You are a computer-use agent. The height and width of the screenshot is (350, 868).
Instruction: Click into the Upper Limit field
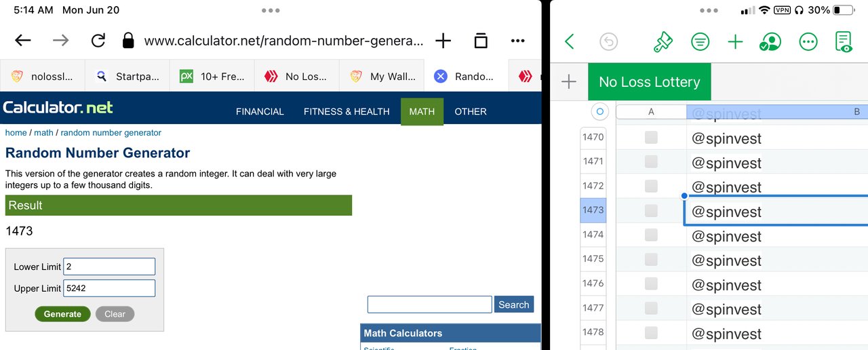point(109,288)
